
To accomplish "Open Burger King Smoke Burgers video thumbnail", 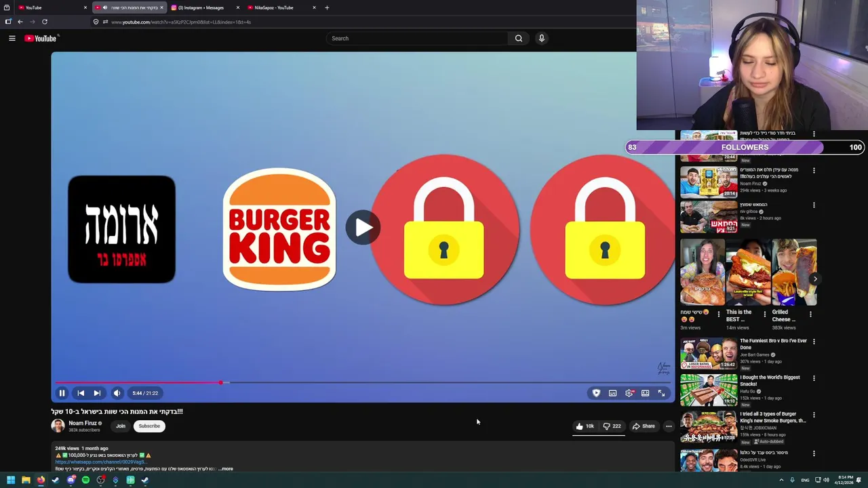I will [x=709, y=426].
